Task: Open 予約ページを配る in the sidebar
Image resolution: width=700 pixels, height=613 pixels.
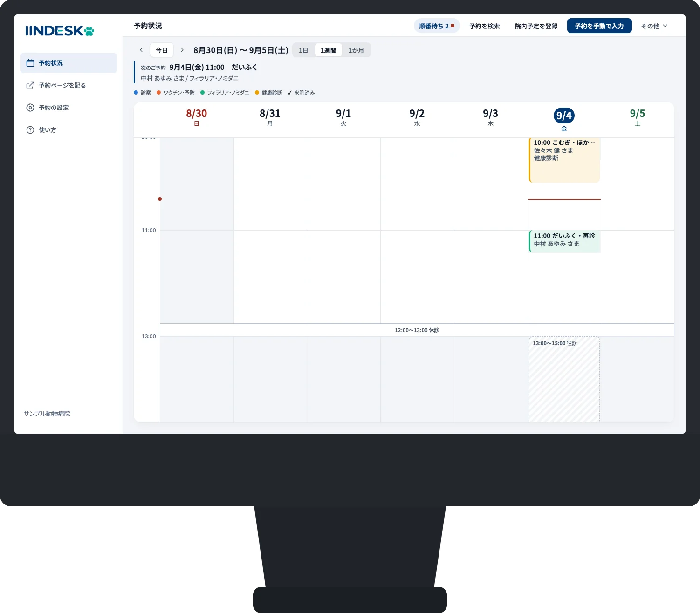Action: tap(69, 85)
